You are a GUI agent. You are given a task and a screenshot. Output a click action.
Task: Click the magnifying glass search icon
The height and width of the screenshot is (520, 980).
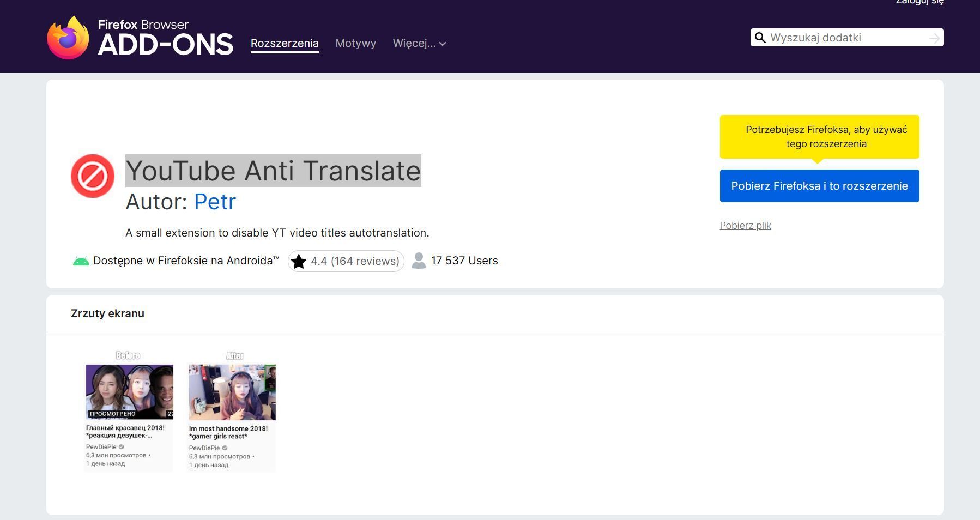point(760,38)
